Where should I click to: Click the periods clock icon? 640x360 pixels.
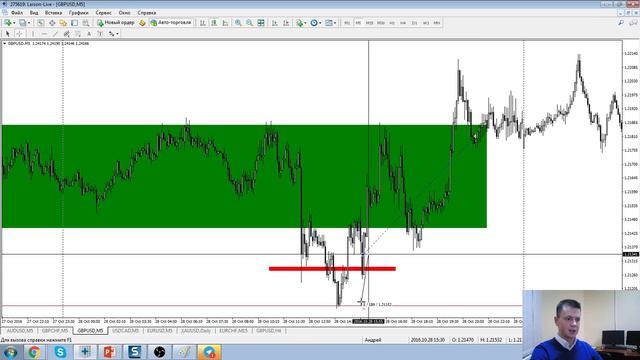(x=314, y=23)
